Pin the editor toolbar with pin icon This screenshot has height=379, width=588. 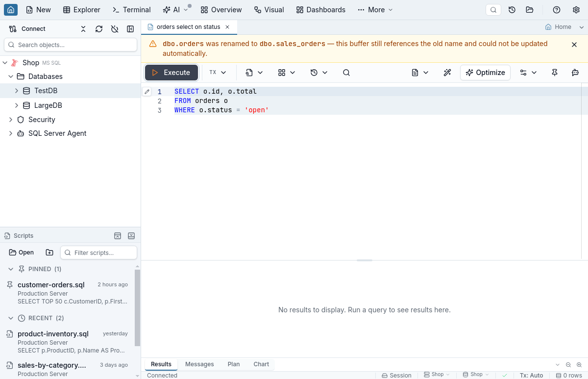pyautogui.click(x=555, y=73)
